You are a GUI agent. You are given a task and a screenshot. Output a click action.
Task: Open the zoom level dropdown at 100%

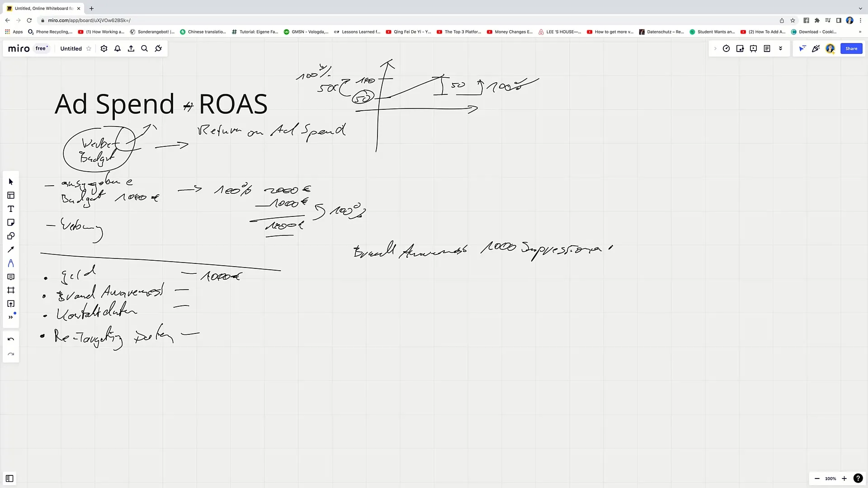832,479
